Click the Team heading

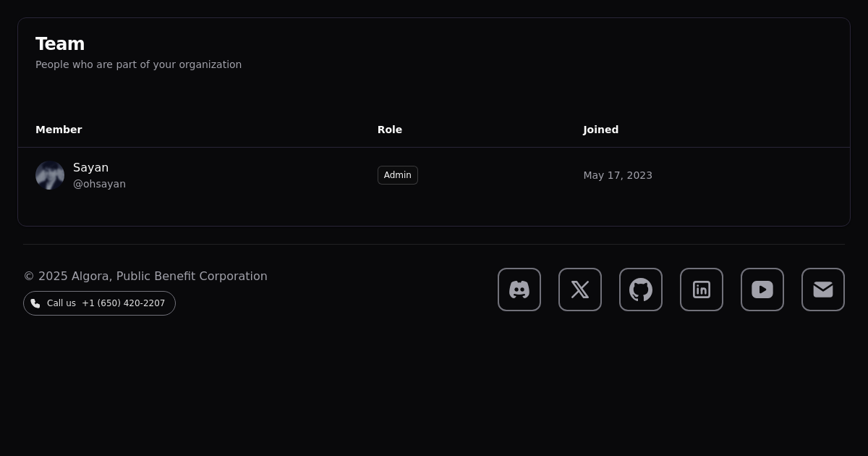(60, 44)
